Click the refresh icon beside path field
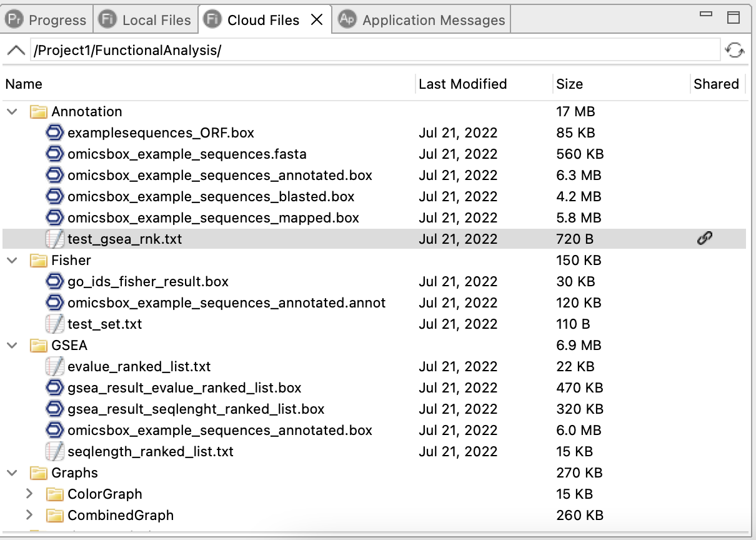 pyautogui.click(x=735, y=51)
